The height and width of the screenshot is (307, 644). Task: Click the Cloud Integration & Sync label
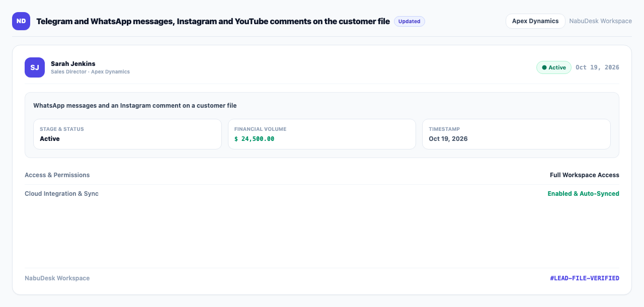pos(61,194)
